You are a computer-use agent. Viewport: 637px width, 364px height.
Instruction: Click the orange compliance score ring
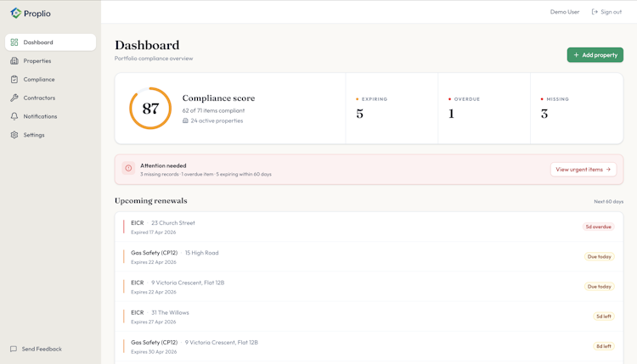coord(150,109)
